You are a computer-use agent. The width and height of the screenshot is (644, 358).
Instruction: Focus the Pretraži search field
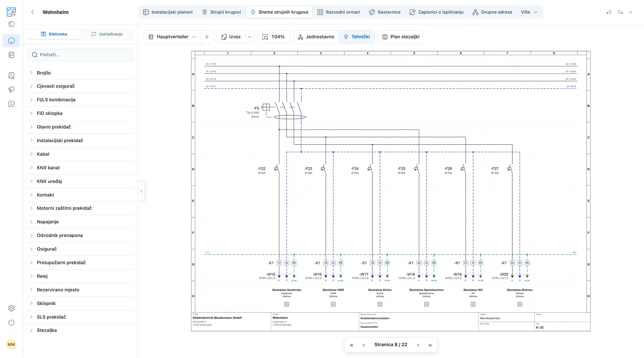pos(80,55)
